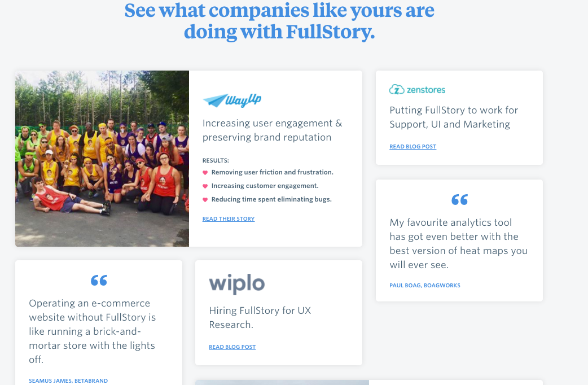Click 'Paul Boag, Boagworks' attribution

coord(424,286)
